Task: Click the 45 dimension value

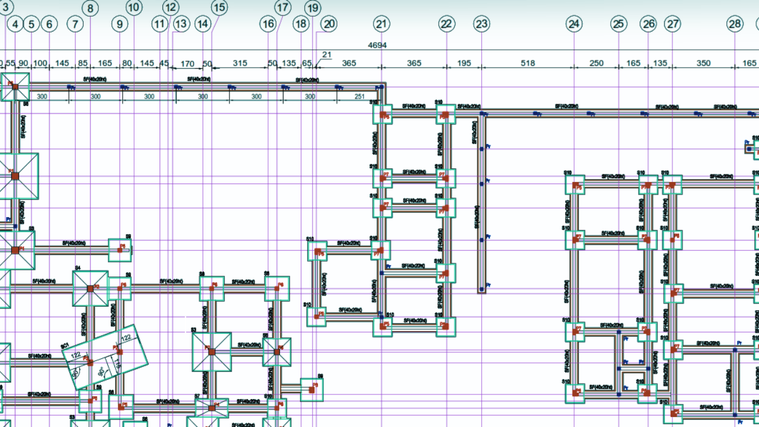Action: pos(165,63)
